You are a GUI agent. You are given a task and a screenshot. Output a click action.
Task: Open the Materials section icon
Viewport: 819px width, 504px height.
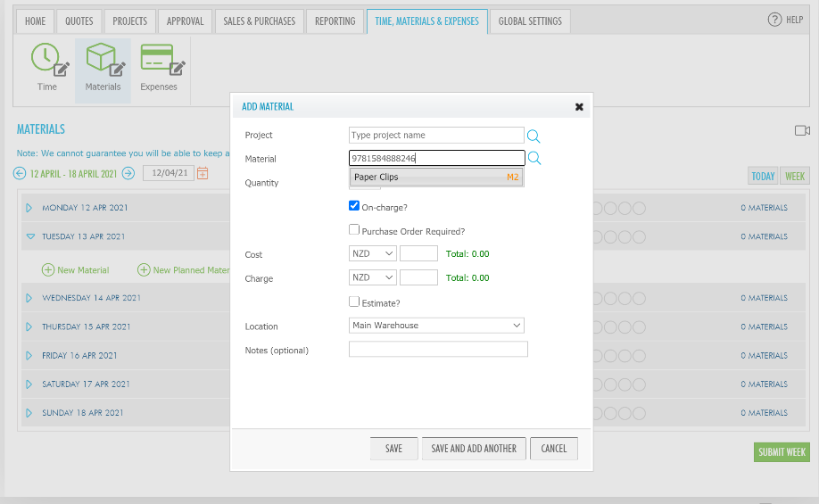[105, 59]
